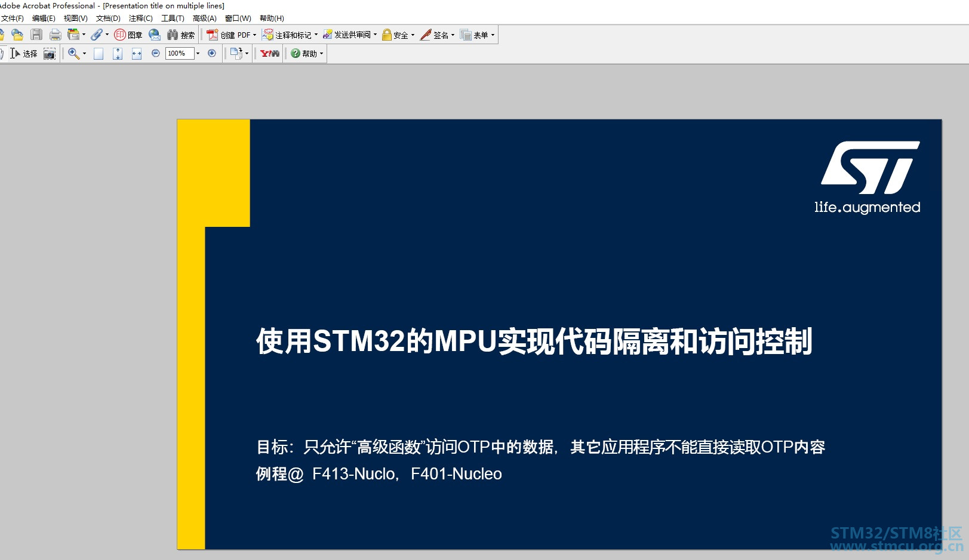969x560 pixels.
Task: Click the line starting with 目标：只允许
Action: (x=540, y=447)
